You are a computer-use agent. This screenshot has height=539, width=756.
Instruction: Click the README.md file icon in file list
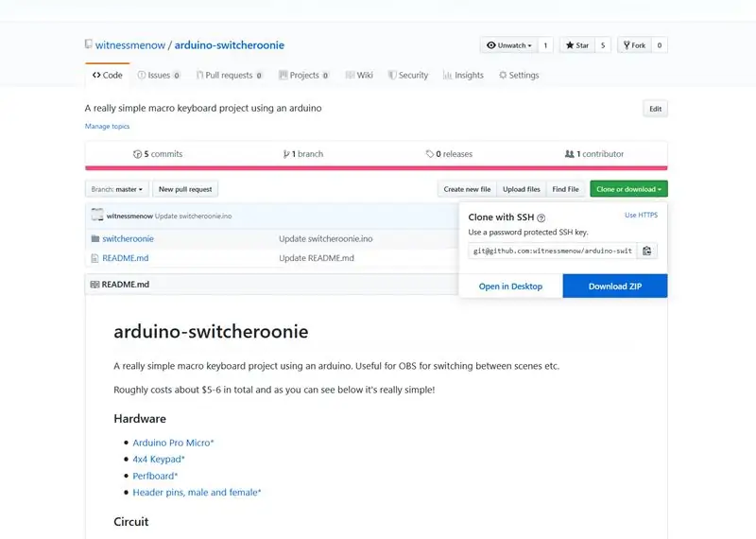click(x=95, y=258)
